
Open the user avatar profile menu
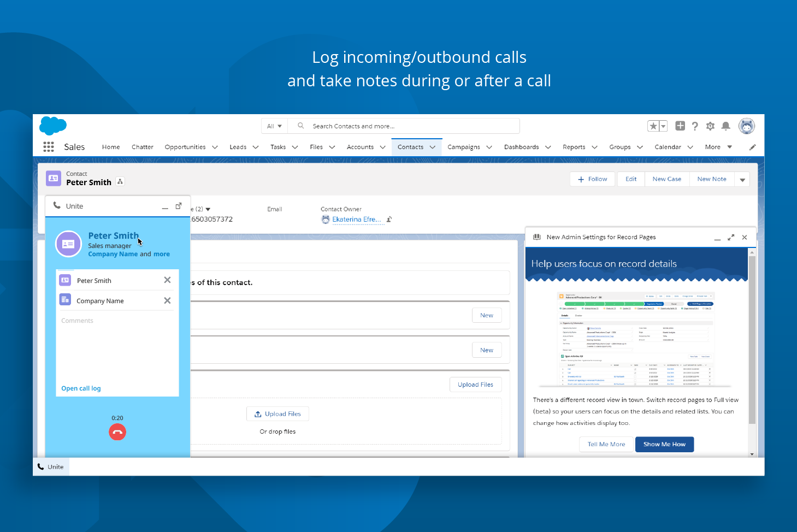point(747,126)
